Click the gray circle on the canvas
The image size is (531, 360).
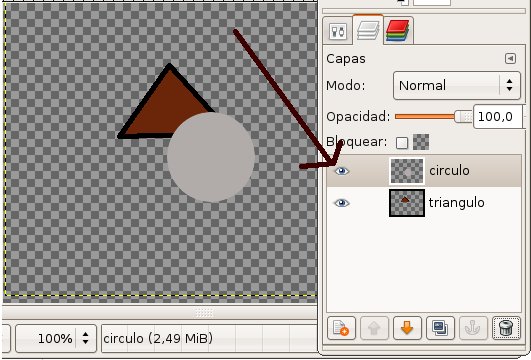pos(211,157)
